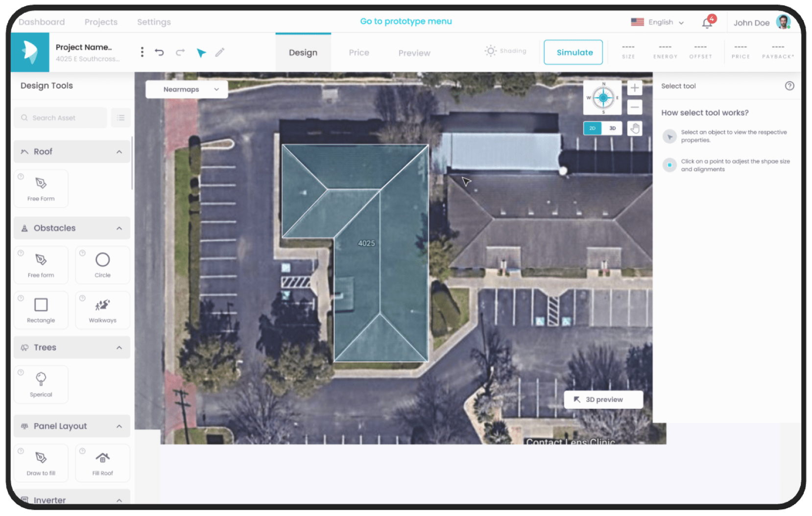Viewport: 812px width, 516px height.
Task: Open the Nearmaps imagery dropdown
Action: click(x=187, y=89)
